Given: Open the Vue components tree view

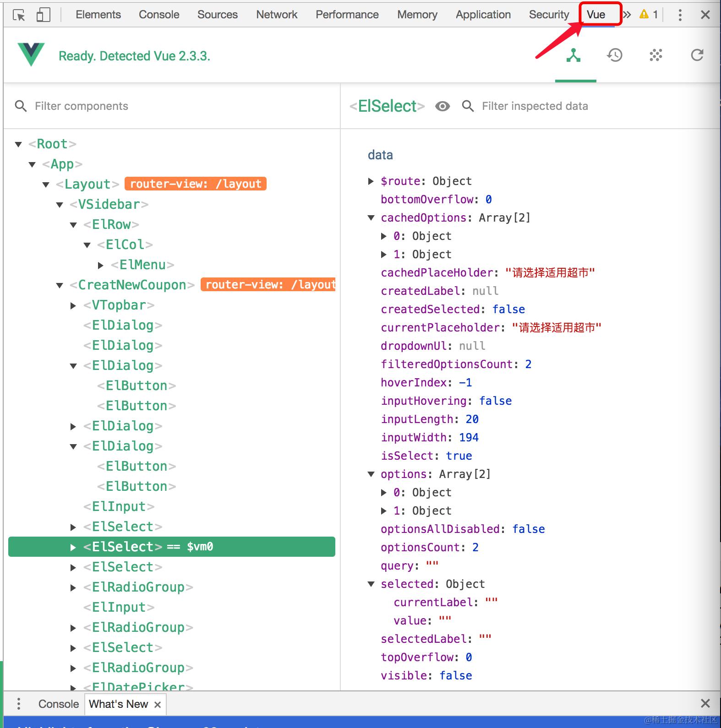Looking at the screenshot, I should [x=574, y=55].
